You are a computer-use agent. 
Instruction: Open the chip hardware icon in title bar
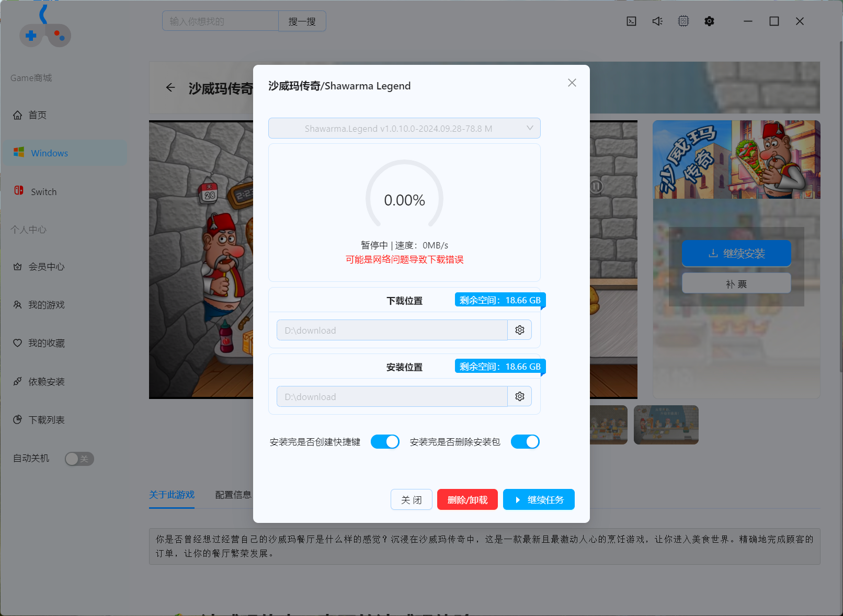click(683, 21)
